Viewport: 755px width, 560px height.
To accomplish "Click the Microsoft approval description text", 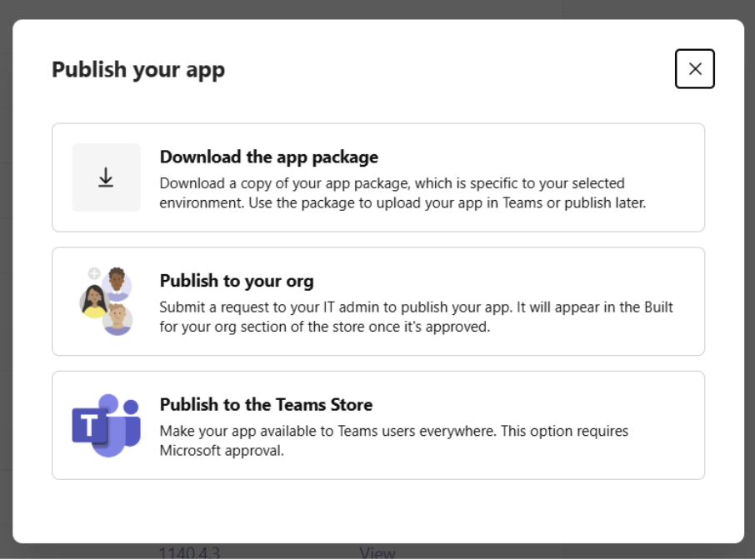I will point(393,441).
